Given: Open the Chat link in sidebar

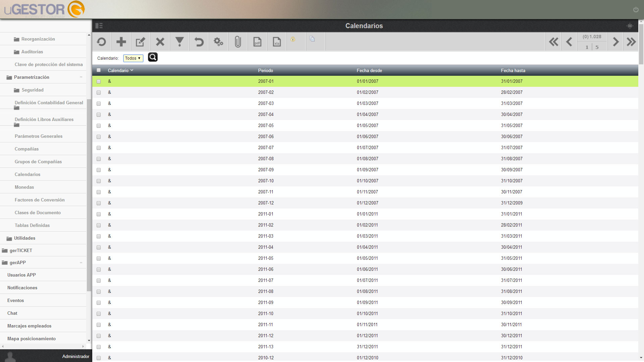Looking at the screenshot, I should 12,313.
